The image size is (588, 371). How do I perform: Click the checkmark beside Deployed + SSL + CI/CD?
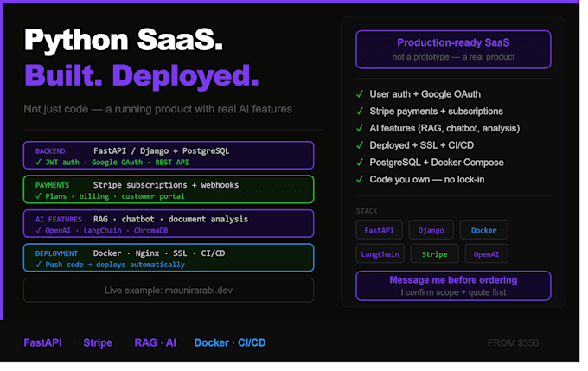360,145
